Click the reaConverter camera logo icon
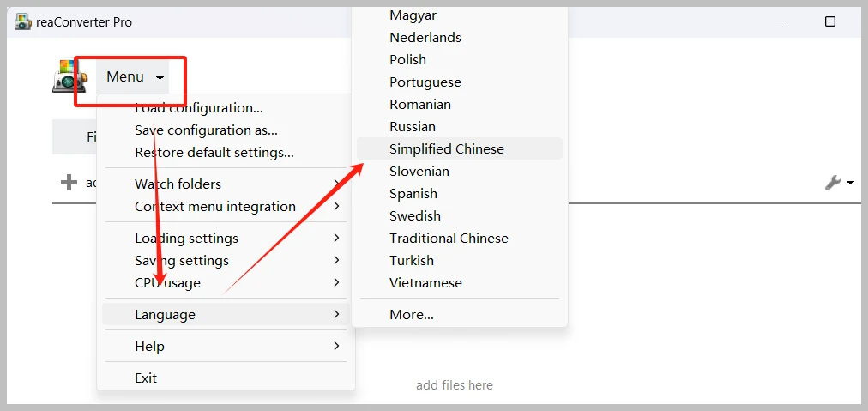 pos(69,77)
